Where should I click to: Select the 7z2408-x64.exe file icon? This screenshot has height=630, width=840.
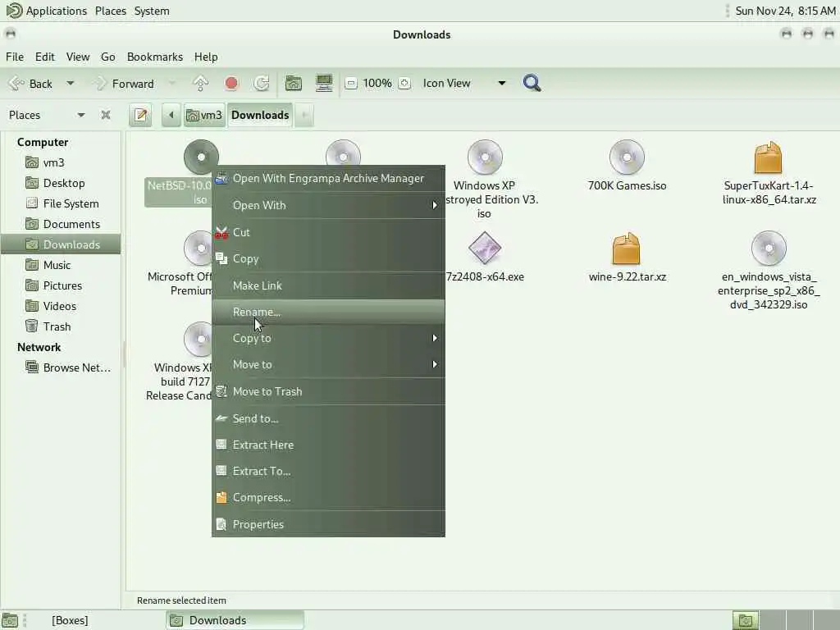484,248
